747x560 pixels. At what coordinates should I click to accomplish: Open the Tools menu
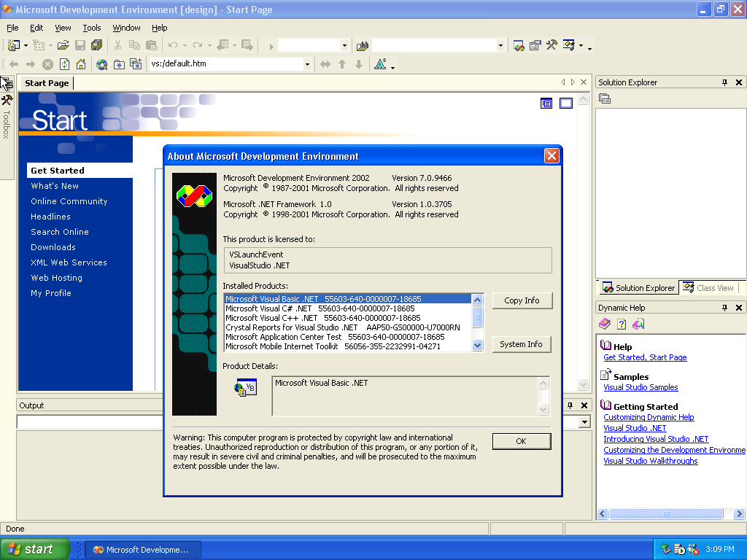92,28
